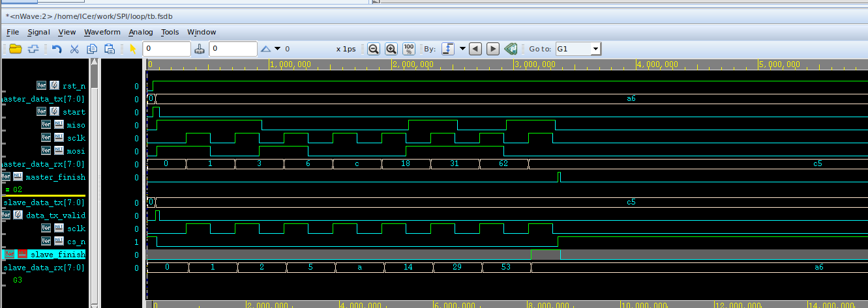This screenshot has height=308, width=868.
Task: Click the search-by edge type icon
Action: (x=448, y=49)
